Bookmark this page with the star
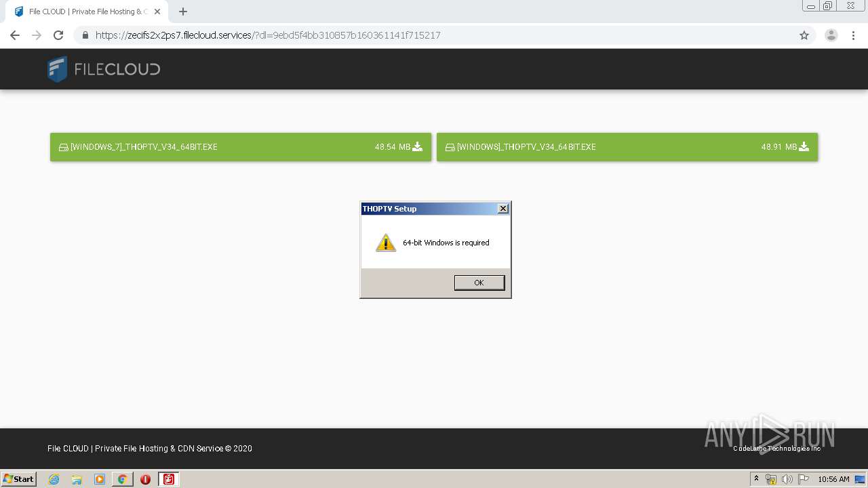Screen dimensions: 868x488 [x=804, y=35]
